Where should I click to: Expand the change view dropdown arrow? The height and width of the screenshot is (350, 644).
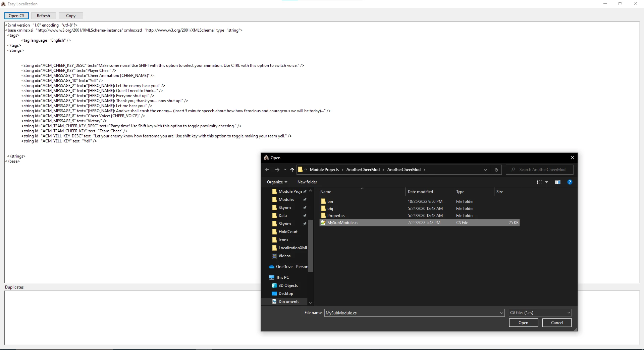click(x=547, y=182)
